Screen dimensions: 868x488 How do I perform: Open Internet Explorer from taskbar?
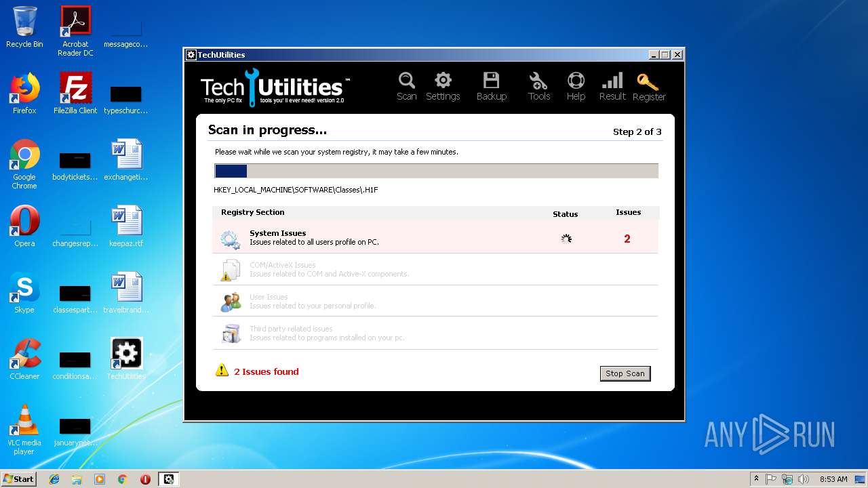[x=54, y=479]
